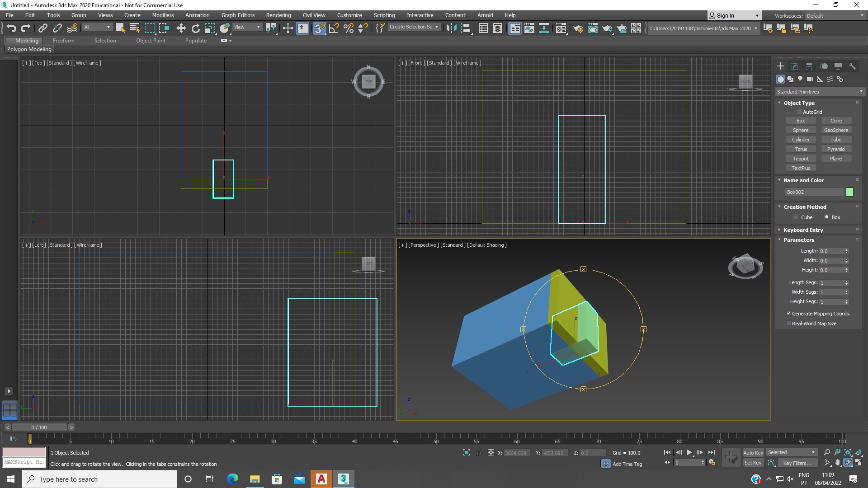Click the timeline frame input field
868x488 pixels.
[39, 427]
